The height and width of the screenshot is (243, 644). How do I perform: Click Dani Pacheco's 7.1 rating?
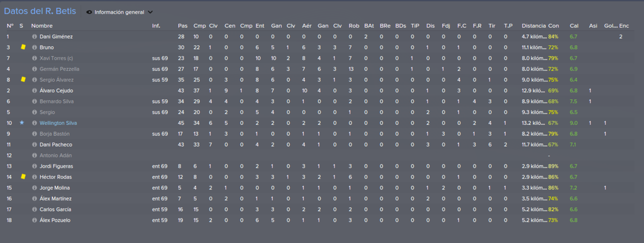click(574, 144)
